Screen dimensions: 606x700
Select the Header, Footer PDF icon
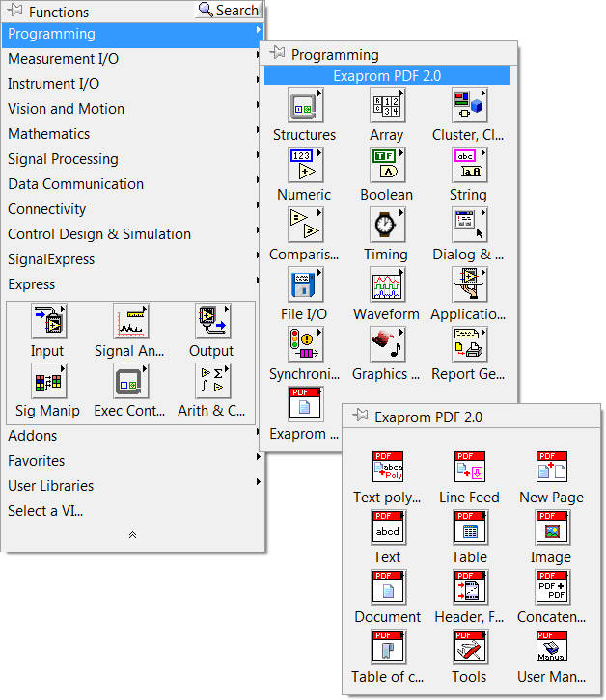click(470, 587)
